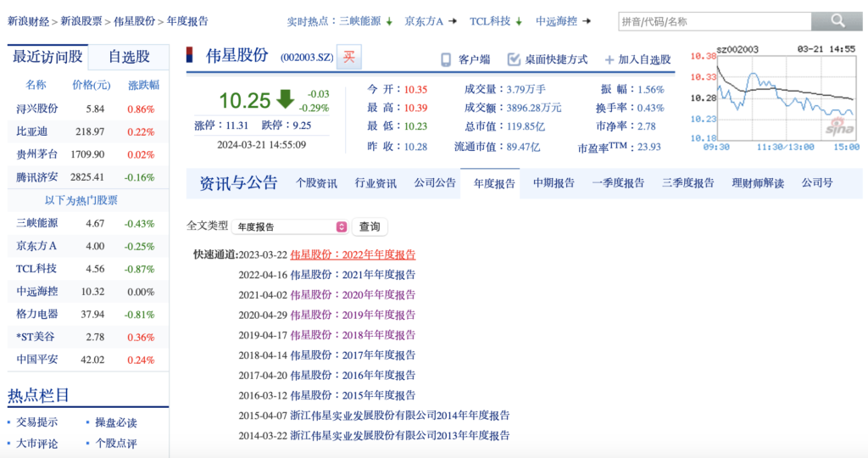Switch to the 自选股 tab
Image resolution: width=868 pixels, height=458 pixels.
pos(129,57)
